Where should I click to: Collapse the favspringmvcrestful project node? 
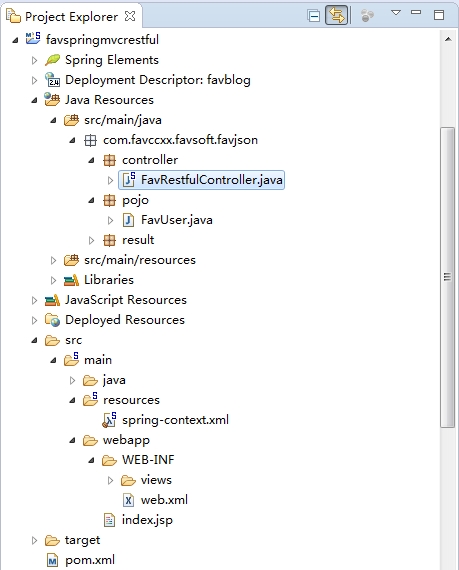pos(15,40)
